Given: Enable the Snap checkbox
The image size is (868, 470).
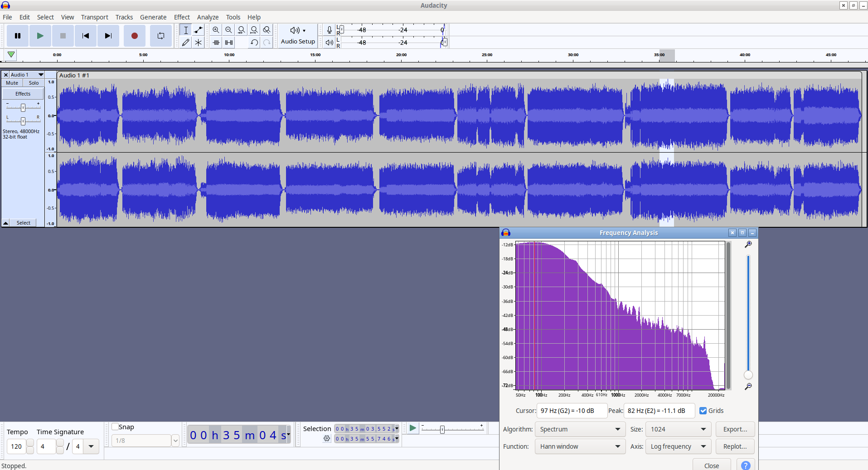Looking at the screenshot, I should click(x=115, y=427).
